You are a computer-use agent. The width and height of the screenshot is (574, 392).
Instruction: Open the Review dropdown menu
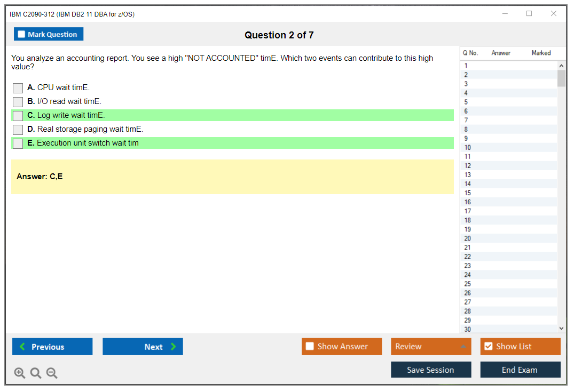[x=431, y=347]
